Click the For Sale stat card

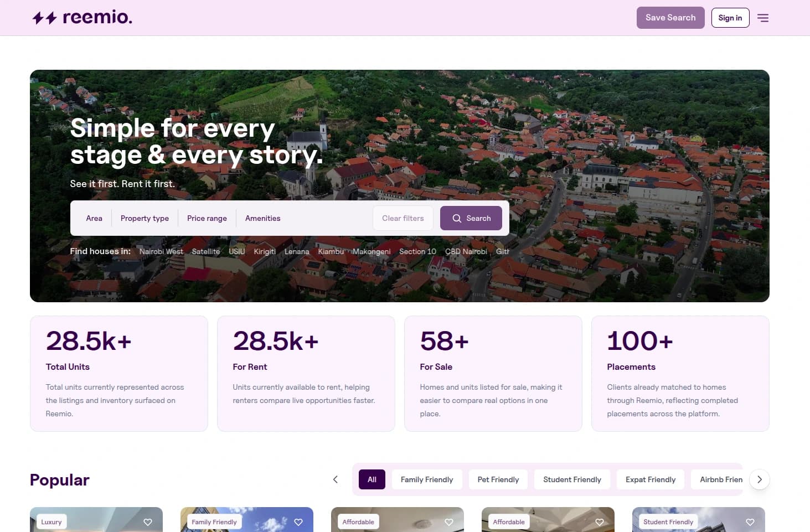tap(493, 374)
